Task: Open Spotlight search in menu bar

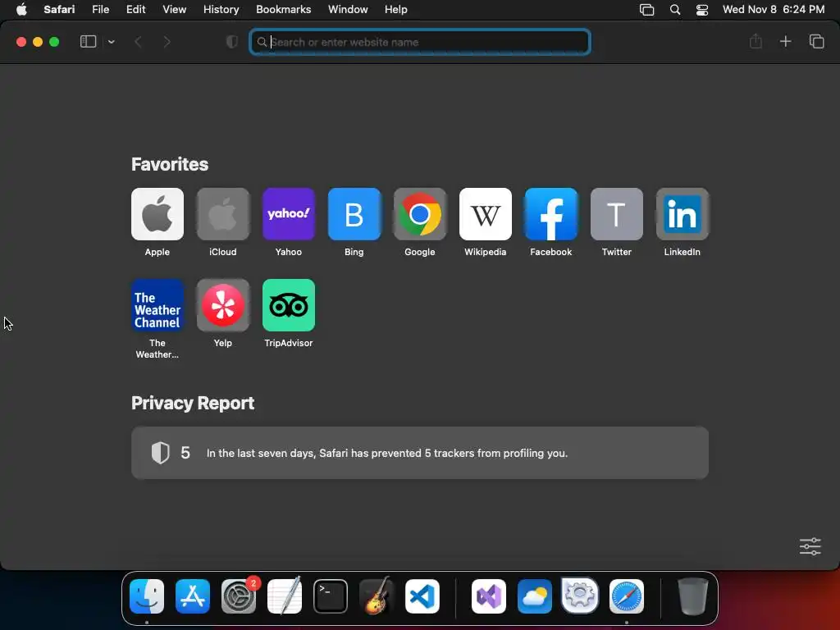Action: [675, 10]
